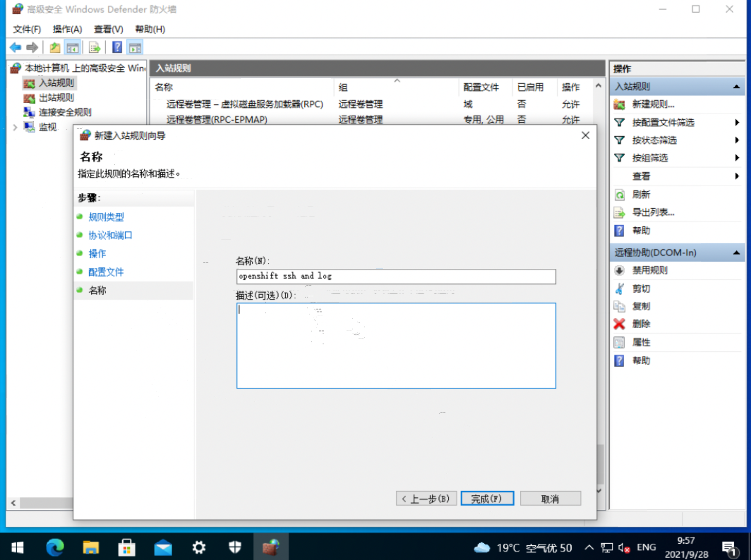This screenshot has width=751, height=560.
Task: Click the help question mark toolbar icon
Action: pyautogui.click(x=117, y=47)
